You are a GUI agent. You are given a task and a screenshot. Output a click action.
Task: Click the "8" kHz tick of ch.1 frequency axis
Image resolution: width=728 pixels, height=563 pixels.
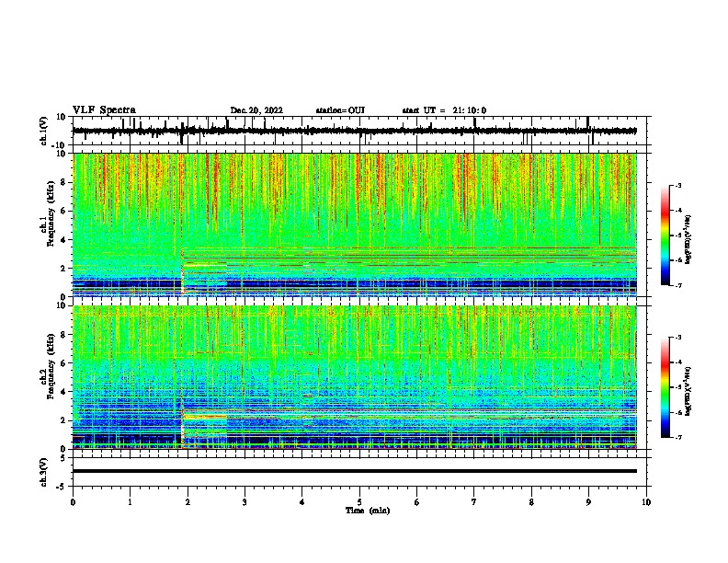click(63, 182)
